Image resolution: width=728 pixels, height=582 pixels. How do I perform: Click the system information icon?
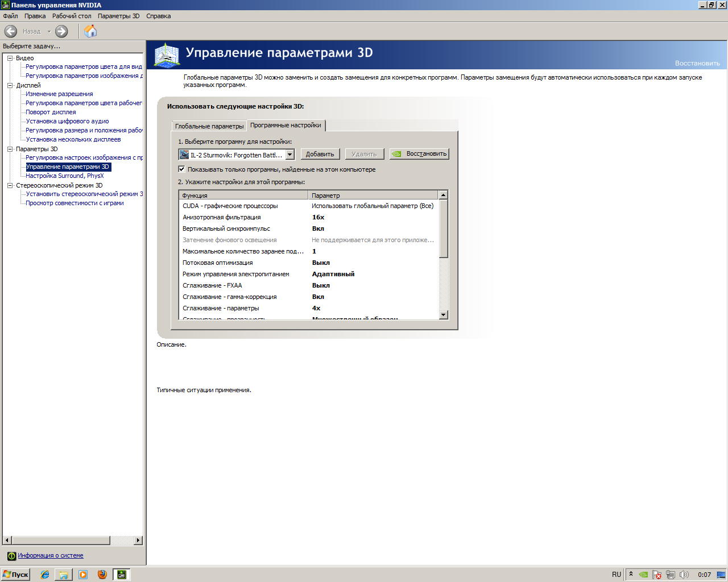(11, 556)
